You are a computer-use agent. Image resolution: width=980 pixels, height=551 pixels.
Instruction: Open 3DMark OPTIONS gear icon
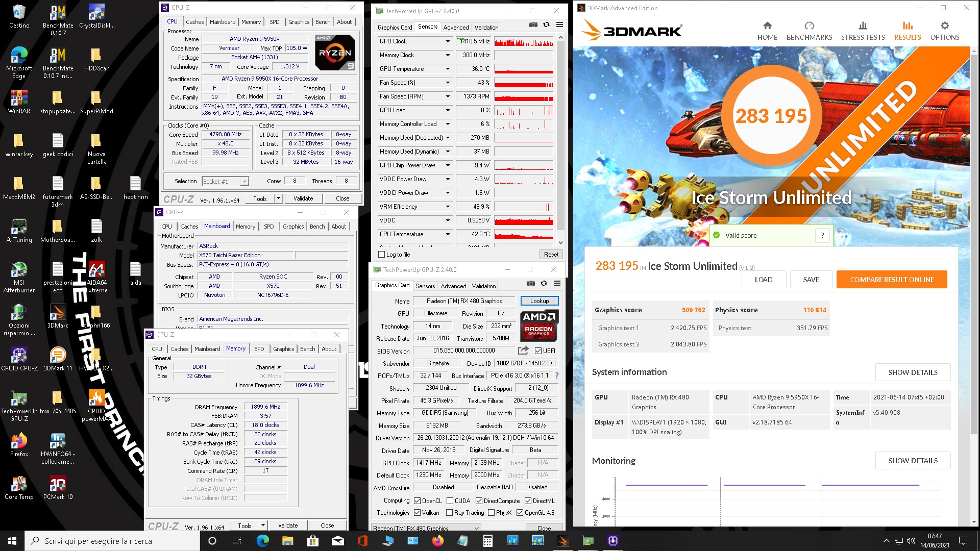click(945, 26)
